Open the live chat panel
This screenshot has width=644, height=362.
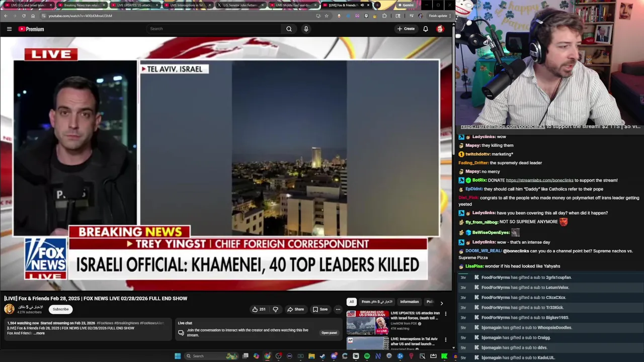329,333
